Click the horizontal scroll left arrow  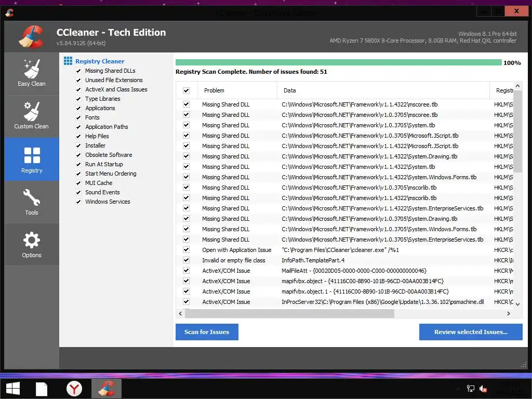(x=180, y=313)
